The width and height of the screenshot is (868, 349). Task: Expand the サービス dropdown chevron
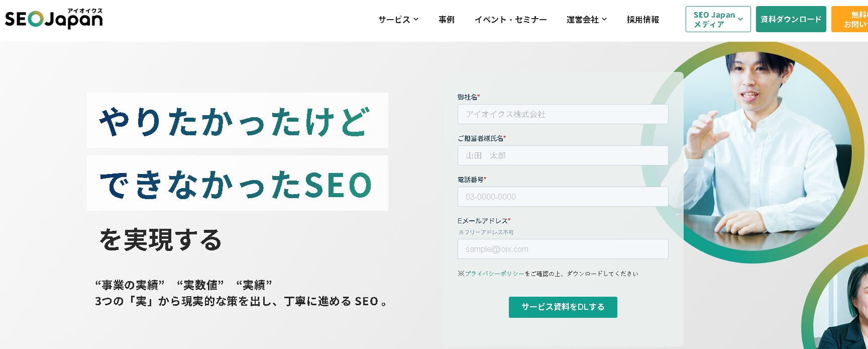coord(416,20)
